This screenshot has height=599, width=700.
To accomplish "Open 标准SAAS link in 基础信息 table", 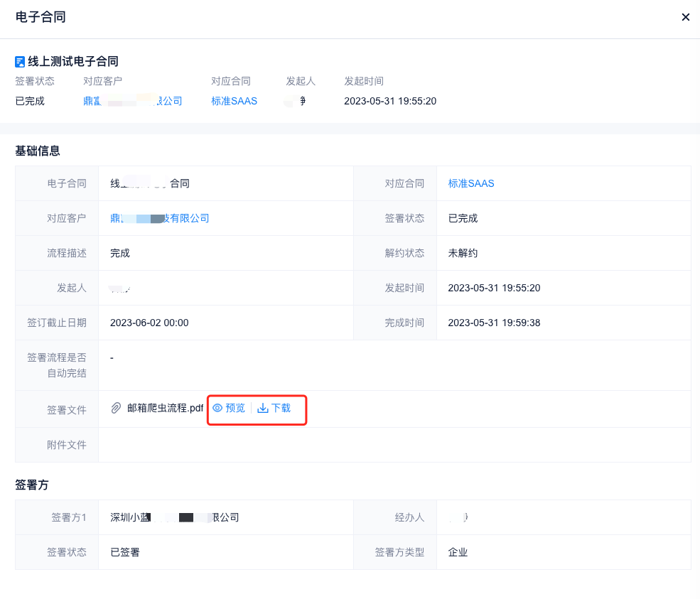I will tap(470, 183).
